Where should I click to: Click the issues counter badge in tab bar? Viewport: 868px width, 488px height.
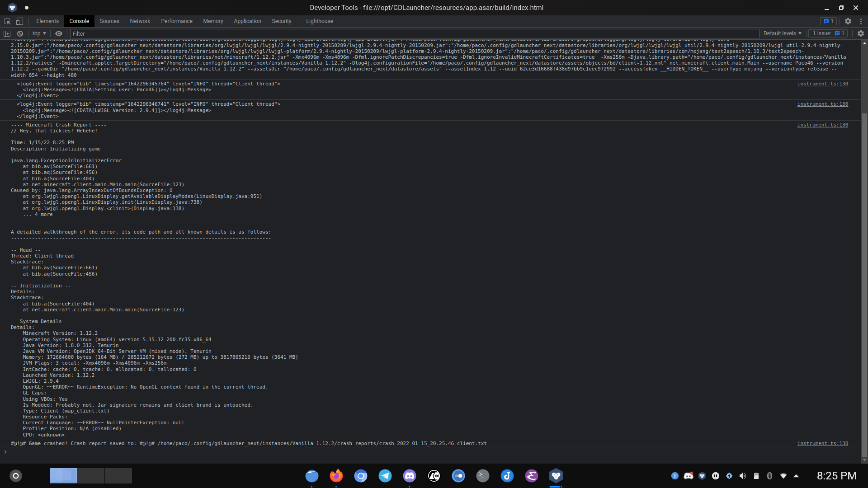point(828,21)
